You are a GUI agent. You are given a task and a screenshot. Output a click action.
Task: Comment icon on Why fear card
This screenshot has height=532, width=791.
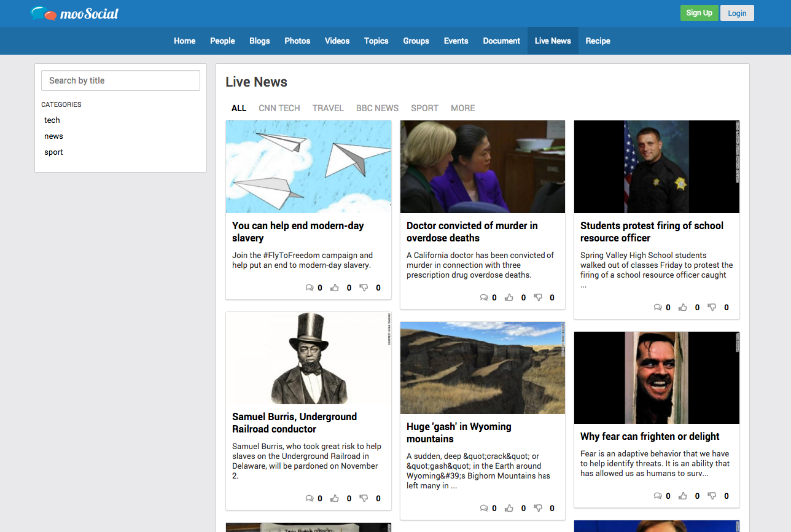click(658, 496)
